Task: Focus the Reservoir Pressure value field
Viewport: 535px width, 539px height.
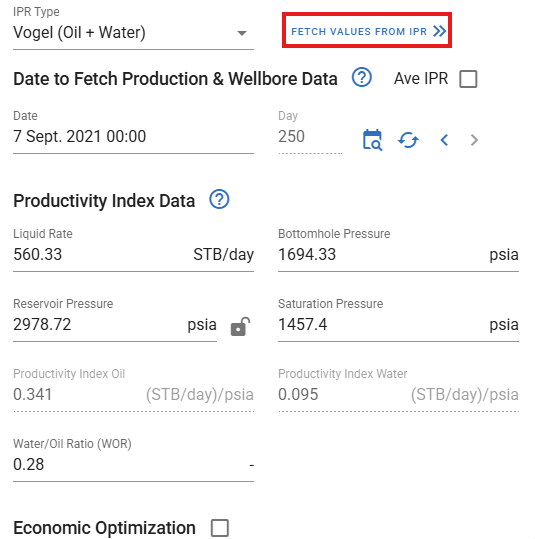Action: click(115, 325)
